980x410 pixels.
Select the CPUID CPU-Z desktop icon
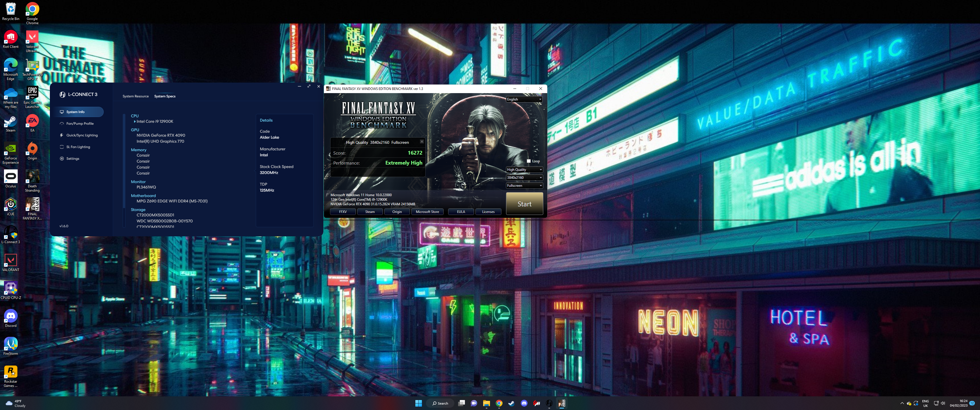[11, 291]
